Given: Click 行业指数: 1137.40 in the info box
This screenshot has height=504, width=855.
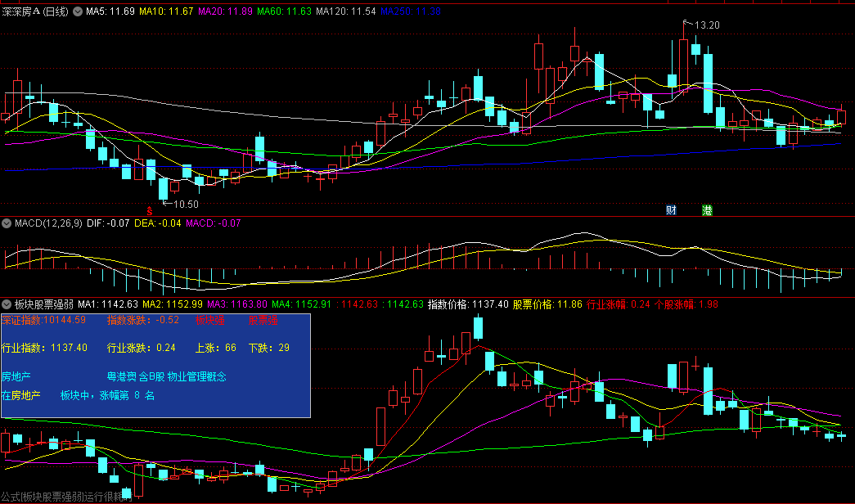Looking at the screenshot, I should (44, 348).
